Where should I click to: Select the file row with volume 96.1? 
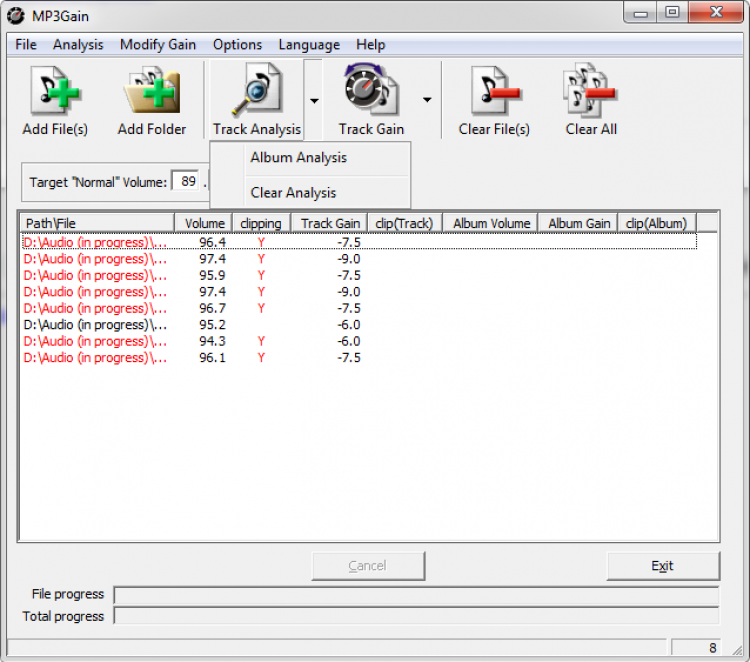pyautogui.click(x=359, y=358)
